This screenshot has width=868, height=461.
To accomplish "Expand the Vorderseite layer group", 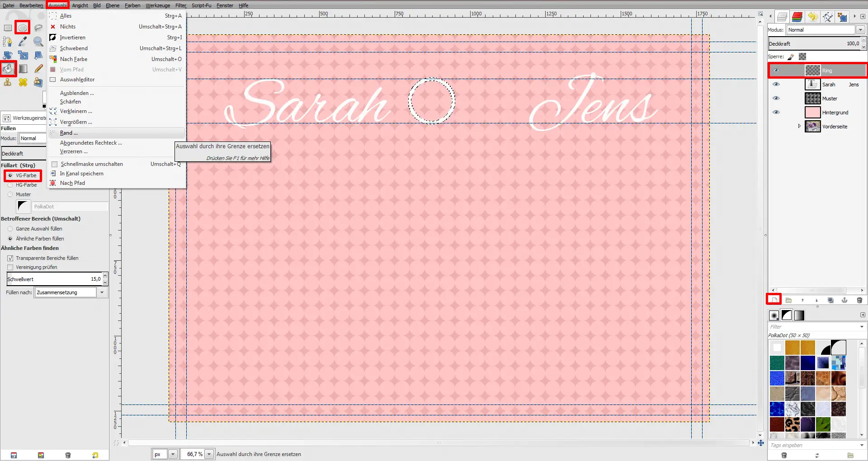I will (x=799, y=127).
